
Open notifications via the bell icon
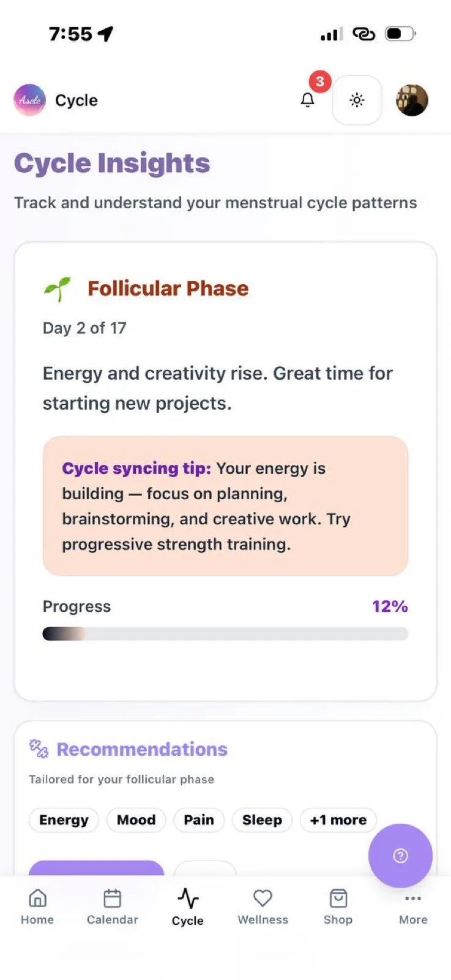pos(308,100)
